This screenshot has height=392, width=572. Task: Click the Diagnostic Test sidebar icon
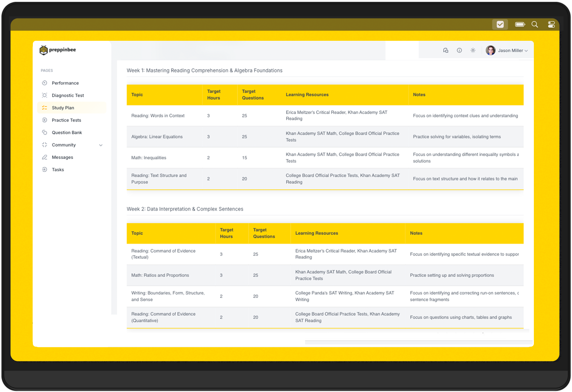pos(45,96)
